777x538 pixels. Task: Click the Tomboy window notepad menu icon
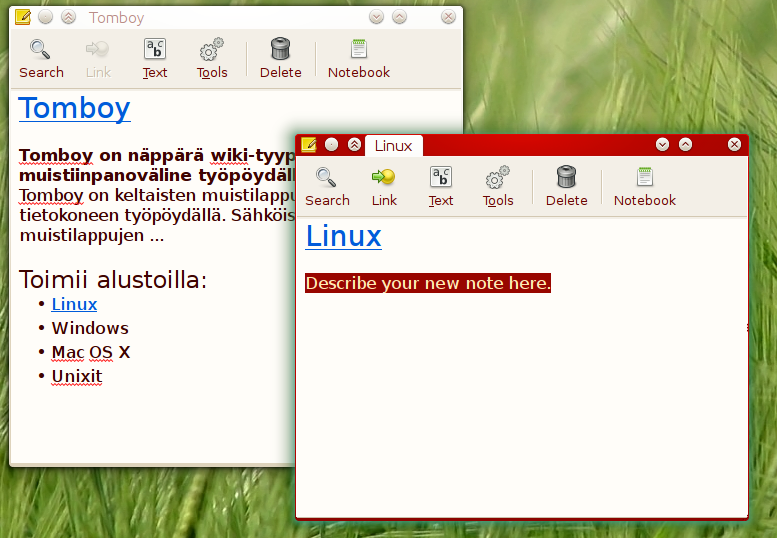click(x=23, y=17)
